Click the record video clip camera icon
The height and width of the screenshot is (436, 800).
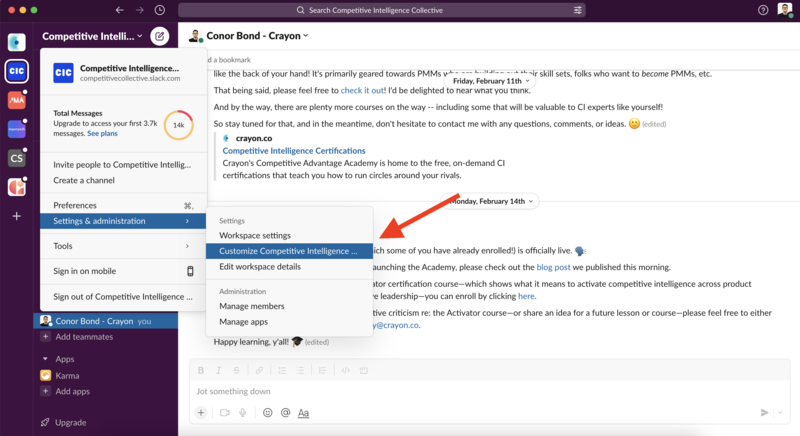[x=224, y=412]
